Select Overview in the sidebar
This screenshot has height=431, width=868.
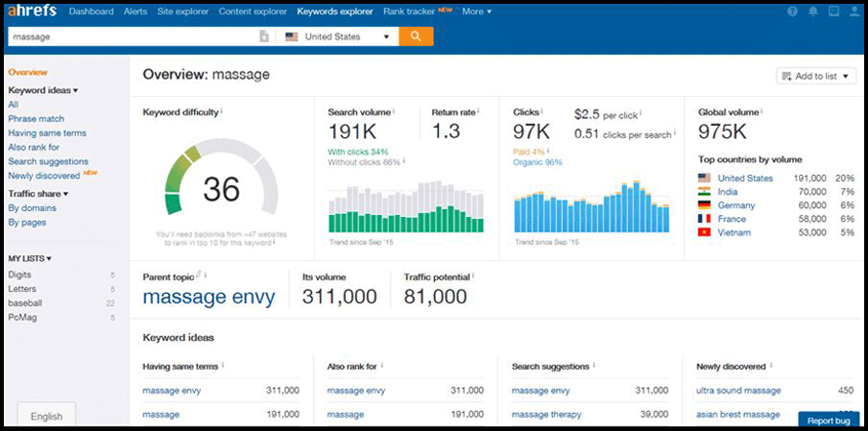pyautogui.click(x=28, y=72)
